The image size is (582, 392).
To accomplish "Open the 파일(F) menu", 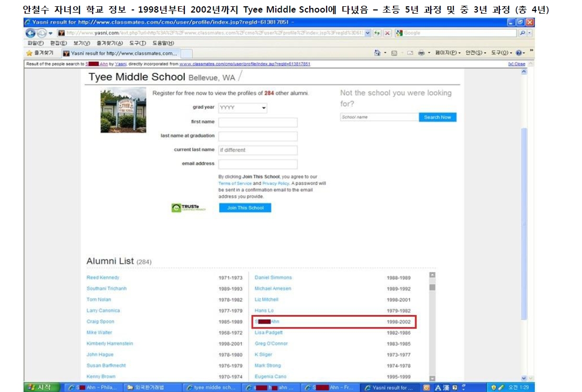I will [36, 43].
